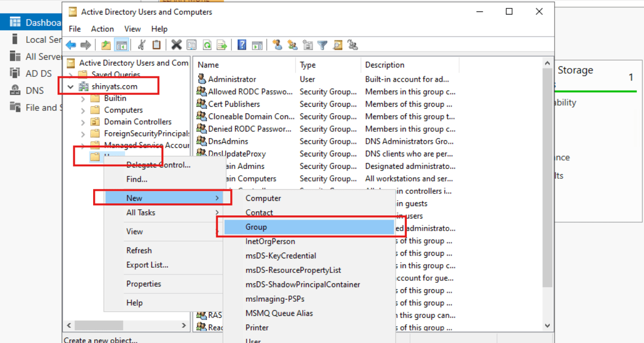Collapse the shinyats.com domain node
This screenshot has width=644, height=343.
(x=71, y=86)
